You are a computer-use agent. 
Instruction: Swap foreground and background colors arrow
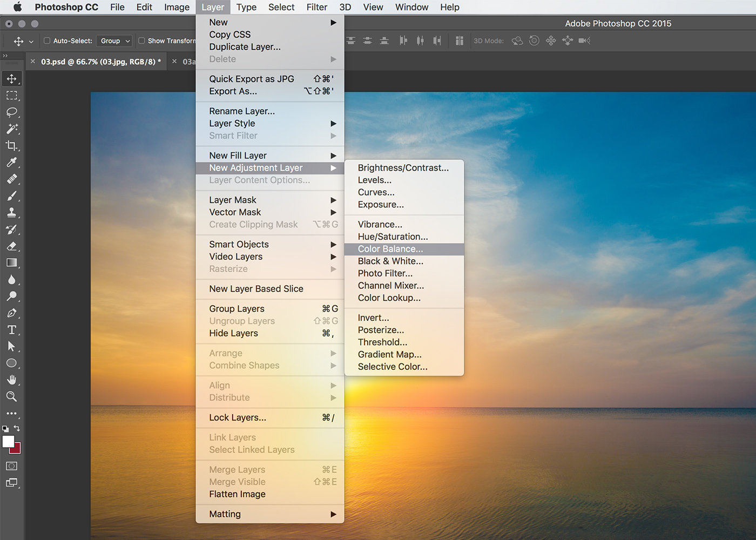coord(17,428)
